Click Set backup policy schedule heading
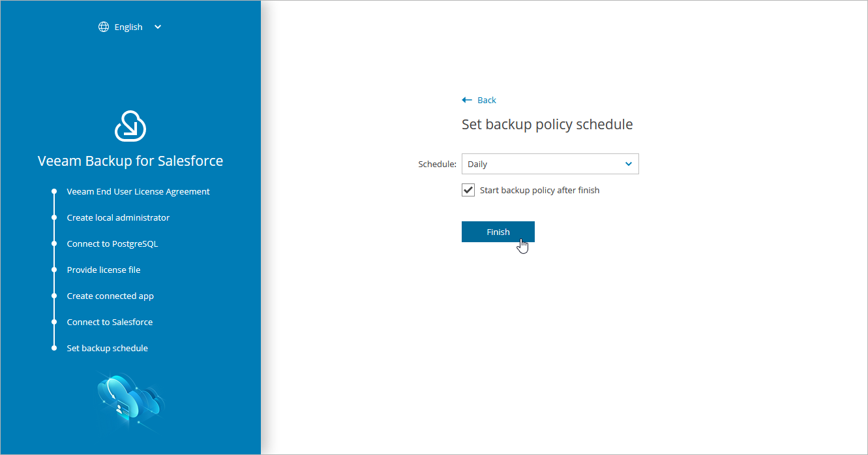The height and width of the screenshot is (455, 868). click(547, 125)
